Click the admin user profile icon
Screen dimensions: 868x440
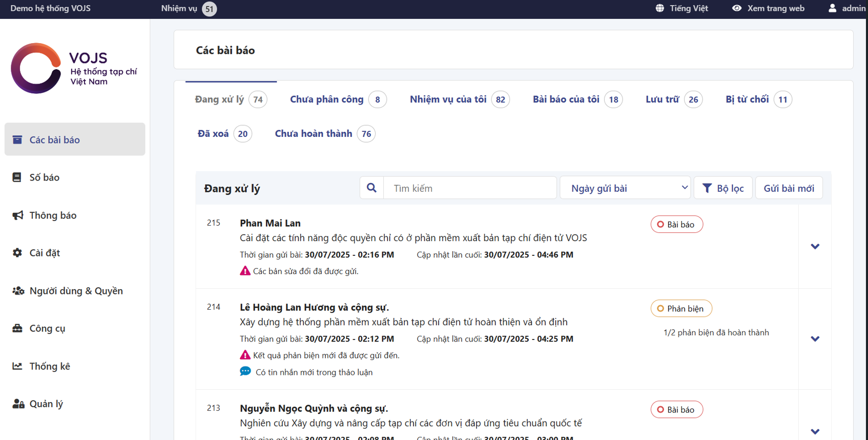pyautogui.click(x=832, y=8)
